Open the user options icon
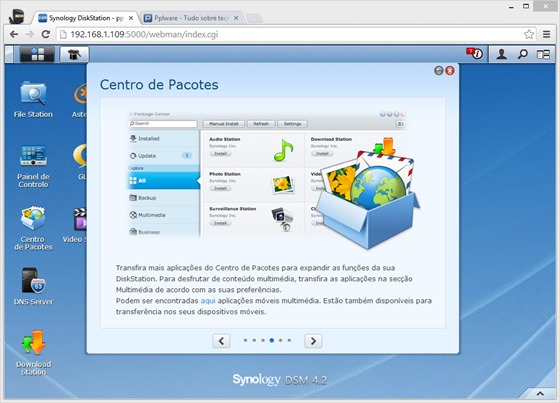Viewport: 560px width, 403px height. pos(501,54)
